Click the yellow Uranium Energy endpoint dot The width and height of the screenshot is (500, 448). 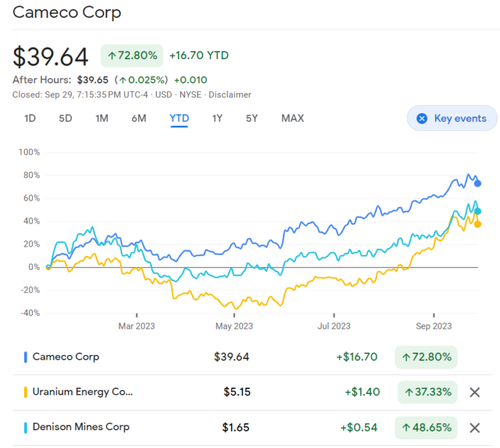477,224
